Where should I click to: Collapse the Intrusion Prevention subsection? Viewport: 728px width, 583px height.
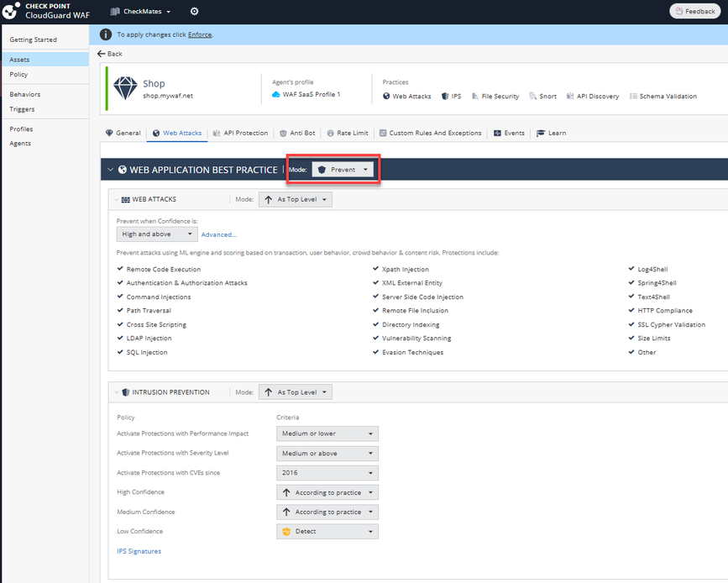point(116,392)
